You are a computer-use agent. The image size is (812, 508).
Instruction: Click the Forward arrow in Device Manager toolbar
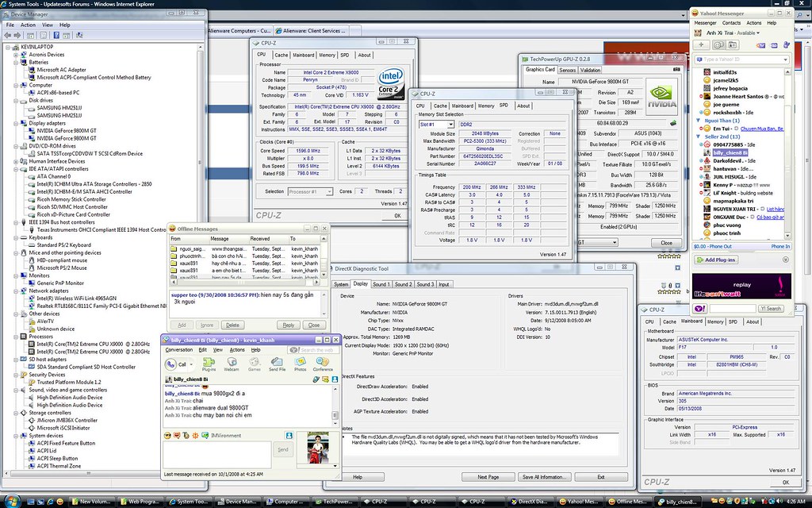(17, 35)
